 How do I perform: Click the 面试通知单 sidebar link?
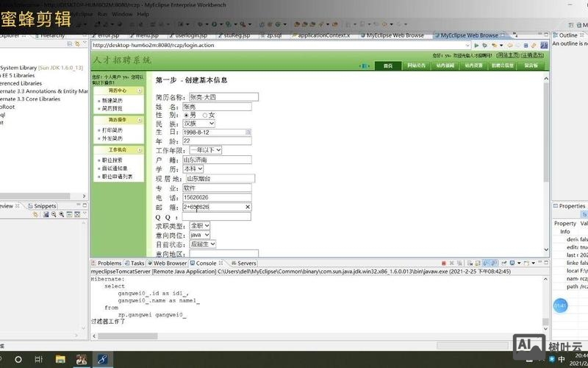coord(115,169)
